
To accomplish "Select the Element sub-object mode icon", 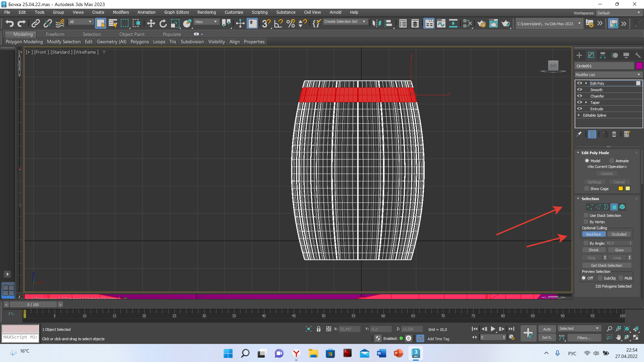I will [x=622, y=207].
